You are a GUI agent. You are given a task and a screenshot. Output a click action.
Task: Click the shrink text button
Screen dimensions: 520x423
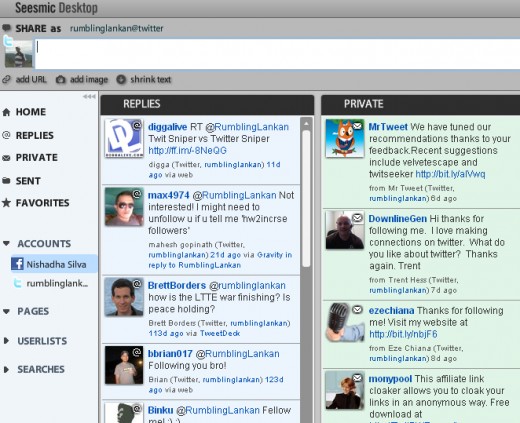[144, 79]
